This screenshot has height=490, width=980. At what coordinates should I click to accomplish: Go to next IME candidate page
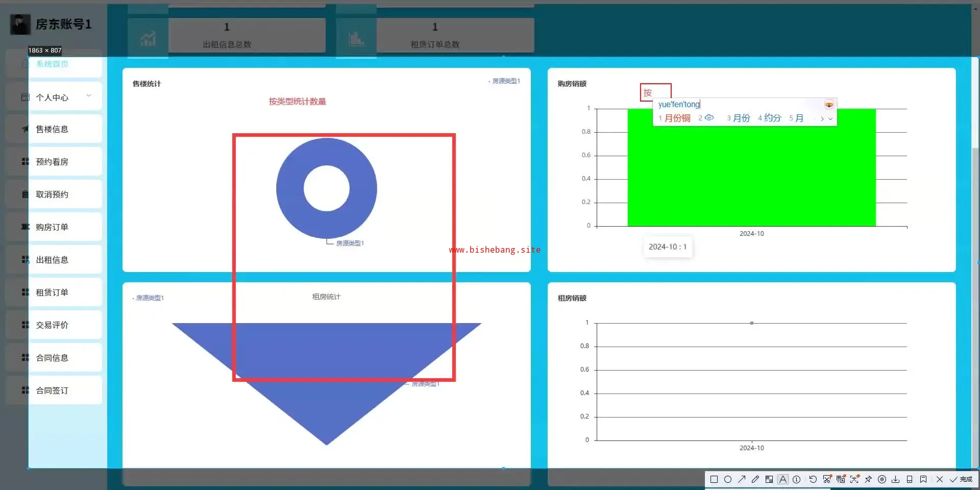click(822, 118)
